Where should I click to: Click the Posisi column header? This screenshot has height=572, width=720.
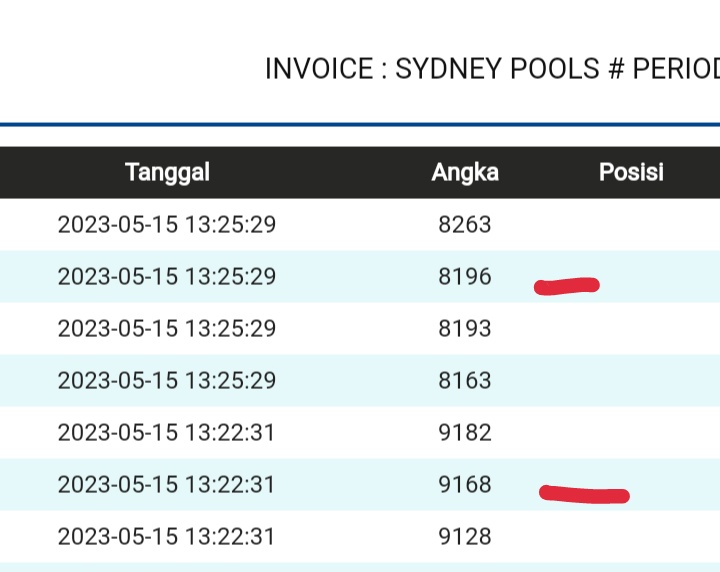click(631, 172)
